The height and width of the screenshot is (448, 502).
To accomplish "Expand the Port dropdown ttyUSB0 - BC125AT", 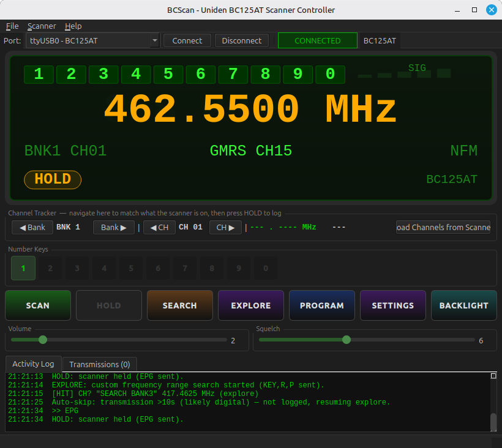I will pos(92,40).
